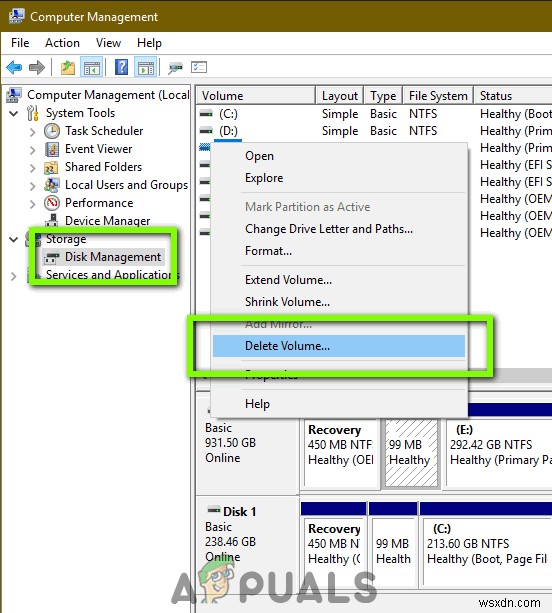The image size is (552, 613).
Task: Open the Action menu
Action: (x=62, y=43)
